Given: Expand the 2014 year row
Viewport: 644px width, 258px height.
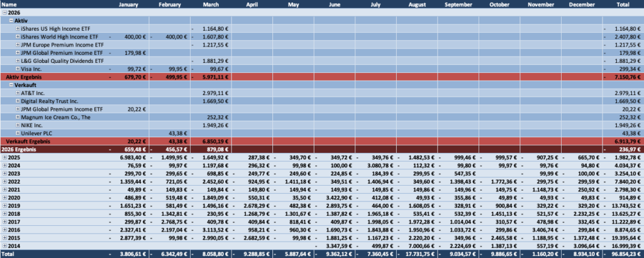Looking at the screenshot, I should [4, 244].
